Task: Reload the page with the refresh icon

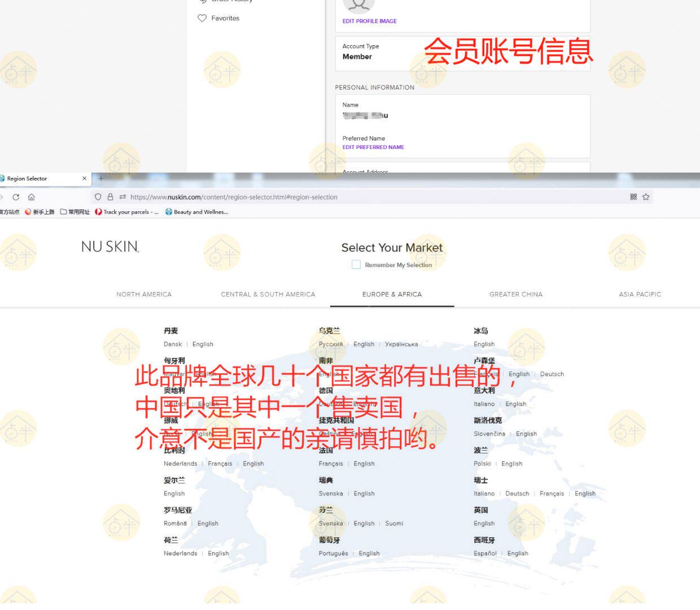Action: (x=16, y=197)
